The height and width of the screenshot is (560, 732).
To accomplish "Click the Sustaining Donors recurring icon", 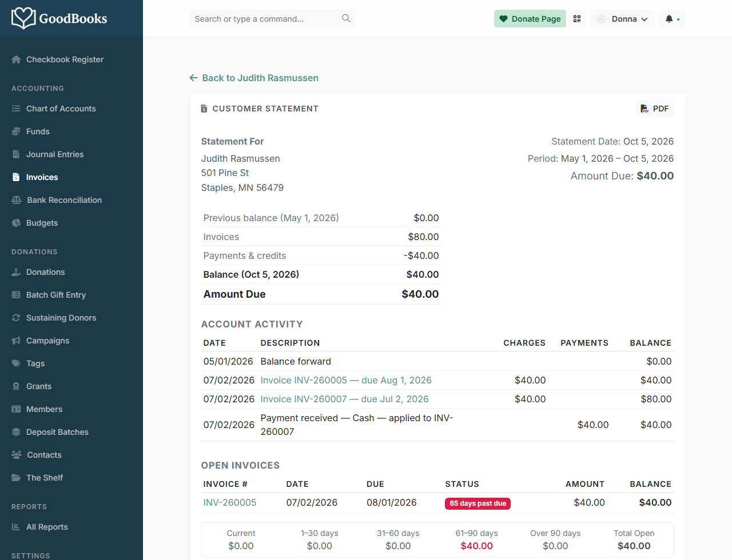I will 16,318.
